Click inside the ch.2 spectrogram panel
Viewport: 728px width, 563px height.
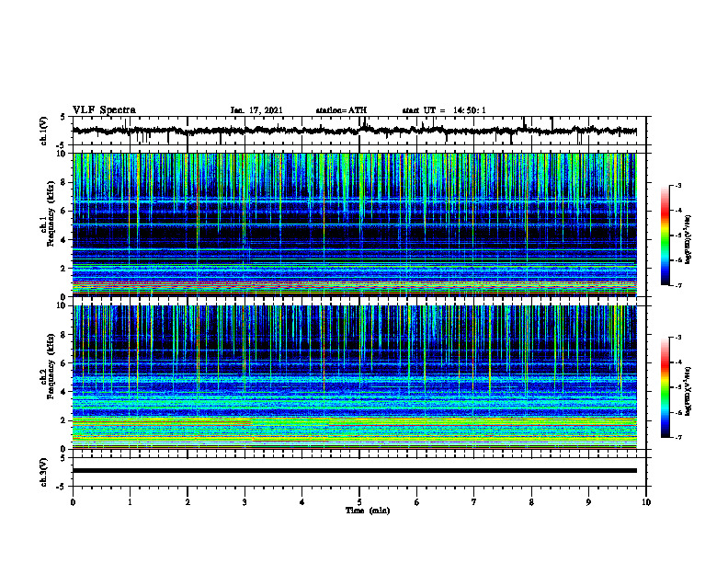[354, 377]
